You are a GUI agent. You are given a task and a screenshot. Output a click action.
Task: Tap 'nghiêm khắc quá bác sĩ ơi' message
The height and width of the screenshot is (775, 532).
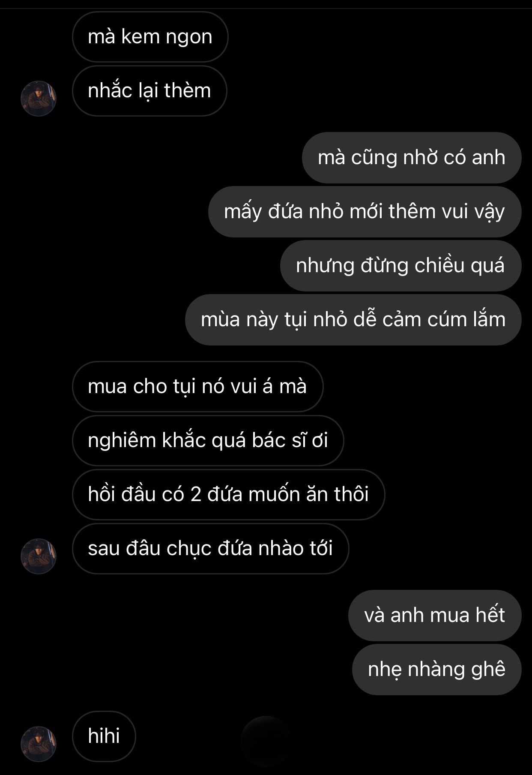tap(208, 441)
